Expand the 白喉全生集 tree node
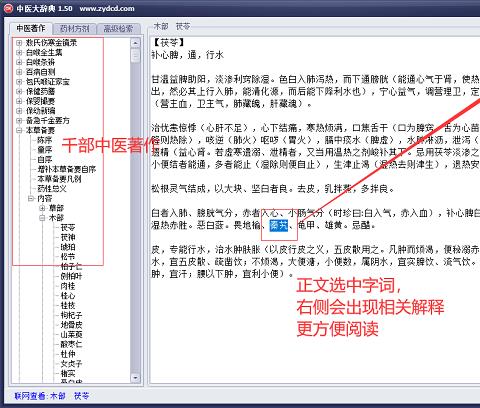Screen dimensions: 480x408 (19, 52)
